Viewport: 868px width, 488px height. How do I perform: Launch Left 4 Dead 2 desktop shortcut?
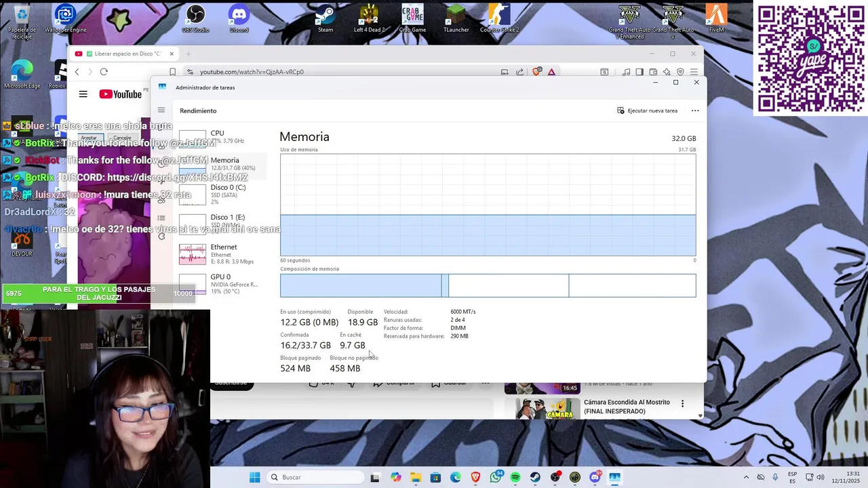tap(369, 19)
